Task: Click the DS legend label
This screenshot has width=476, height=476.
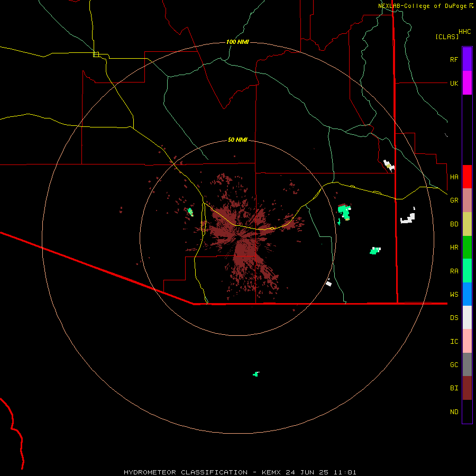Action: 454,318
